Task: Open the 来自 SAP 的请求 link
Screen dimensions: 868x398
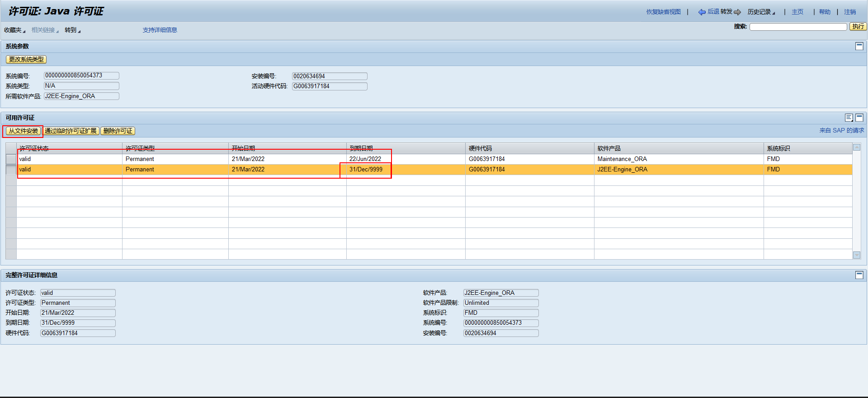Action: [x=842, y=130]
